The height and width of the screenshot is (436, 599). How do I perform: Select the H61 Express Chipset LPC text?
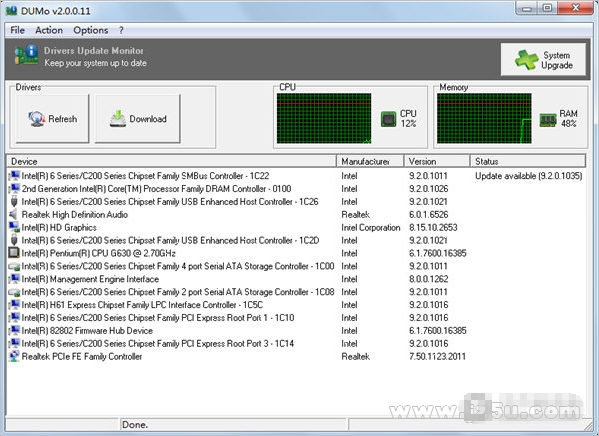click(x=142, y=305)
